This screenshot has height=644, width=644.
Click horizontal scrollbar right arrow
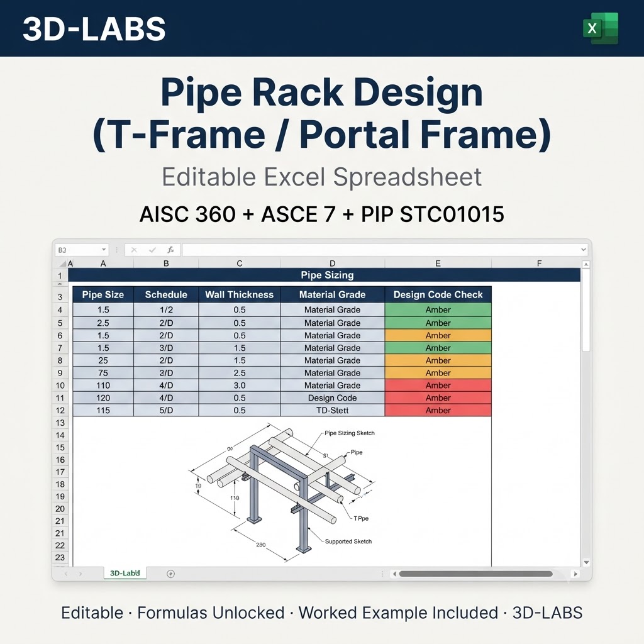(575, 574)
